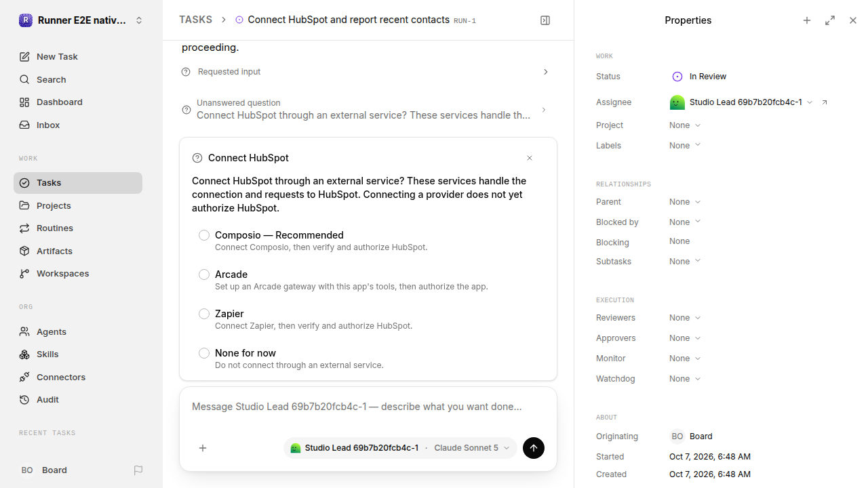Expand the Requested input row
The image size is (868, 488).
tap(366, 72)
